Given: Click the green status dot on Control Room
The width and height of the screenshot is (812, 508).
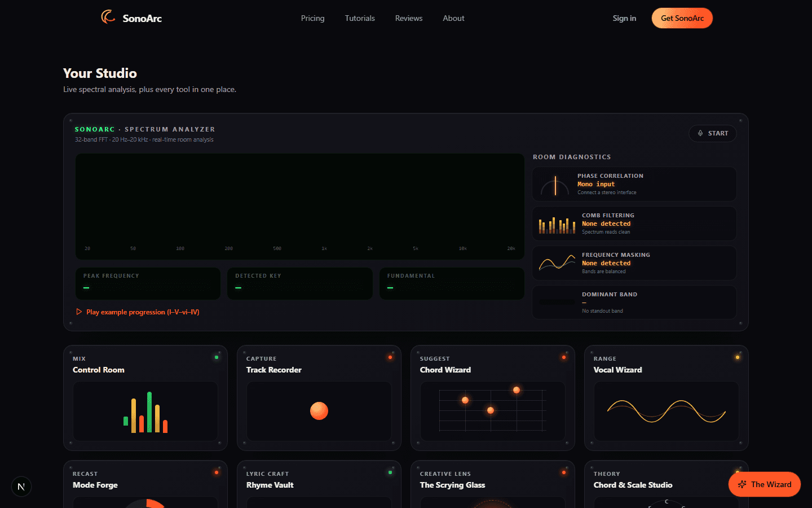Looking at the screenshot, I should [217, 357].
